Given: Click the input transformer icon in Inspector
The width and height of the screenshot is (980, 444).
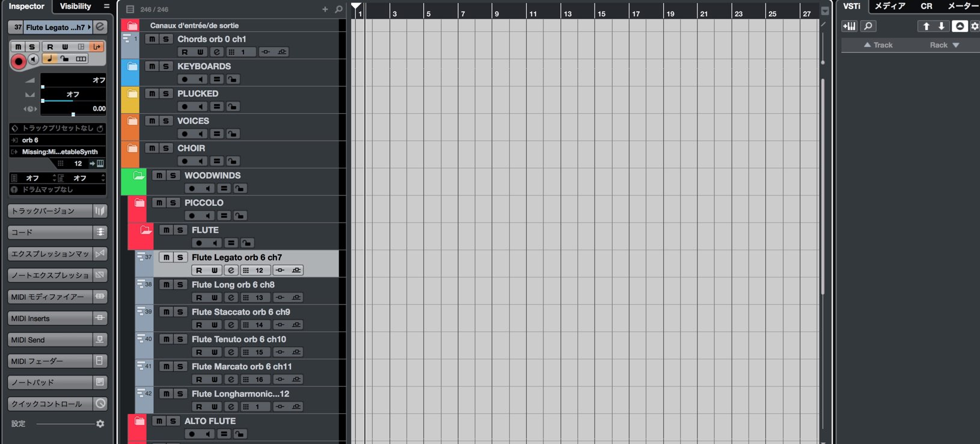Looking at the screenshot, I should [x=96, y=47].
